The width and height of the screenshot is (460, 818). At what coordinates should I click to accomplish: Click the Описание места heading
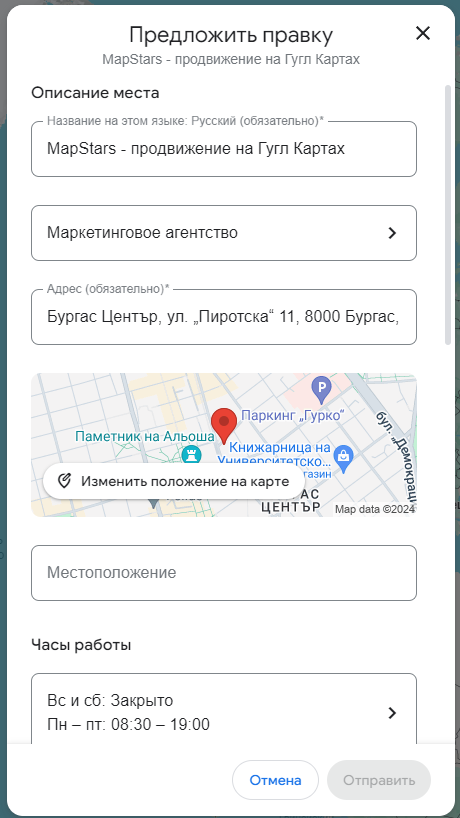click(95, 93)
